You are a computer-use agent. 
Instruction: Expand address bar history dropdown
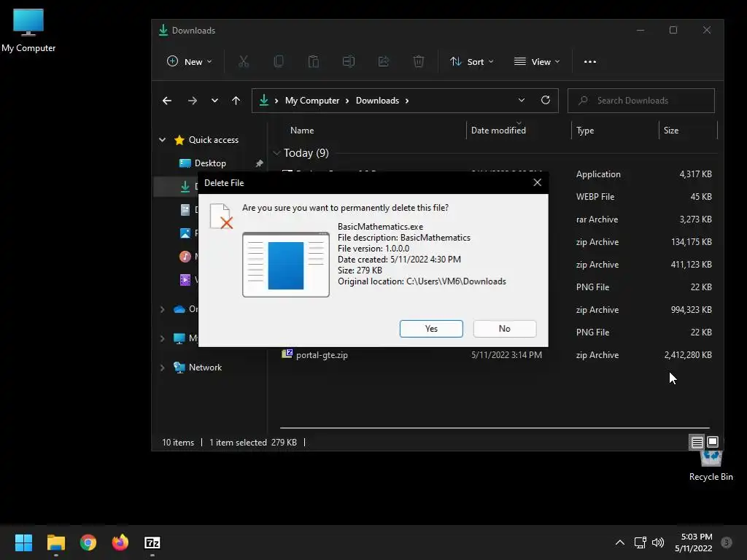pyautogui.click(x=521, y=101)
